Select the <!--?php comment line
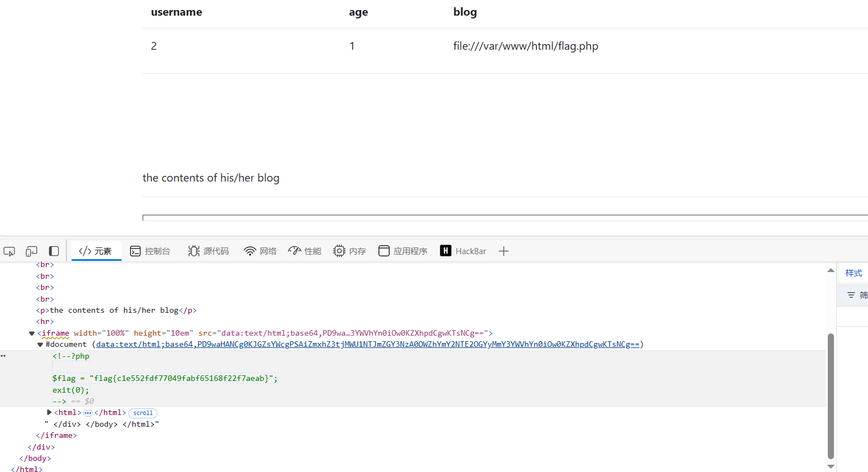This screenshot has height=472, width=868. tap(71, 356)
